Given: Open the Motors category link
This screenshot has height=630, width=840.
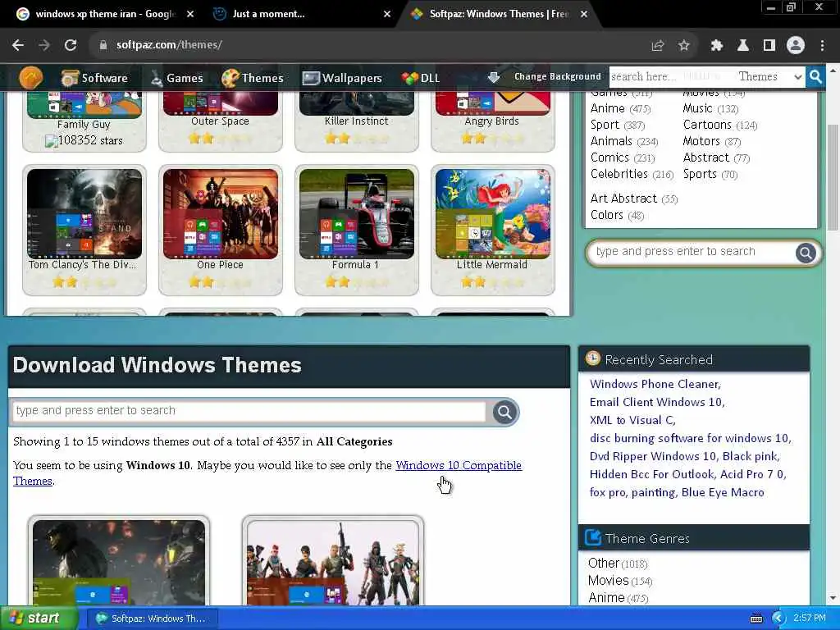Looking at the screenshot, I should pos(701,141).
